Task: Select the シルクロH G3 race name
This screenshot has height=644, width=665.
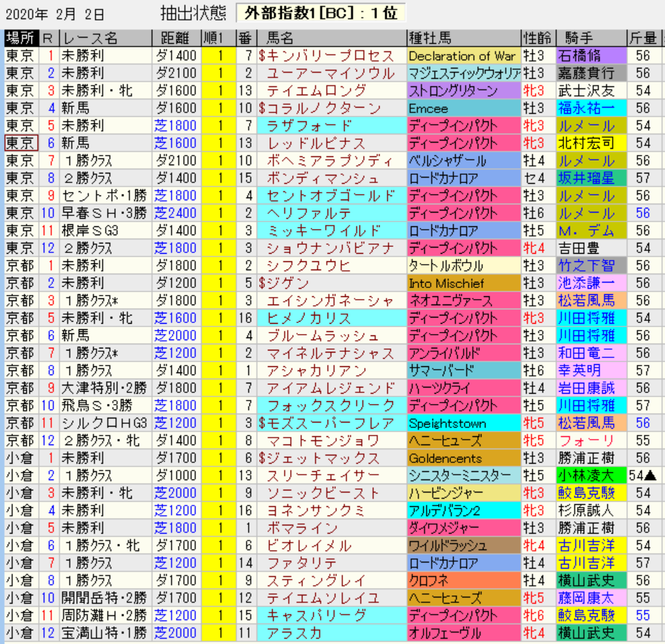Action: tap(105, 424)
